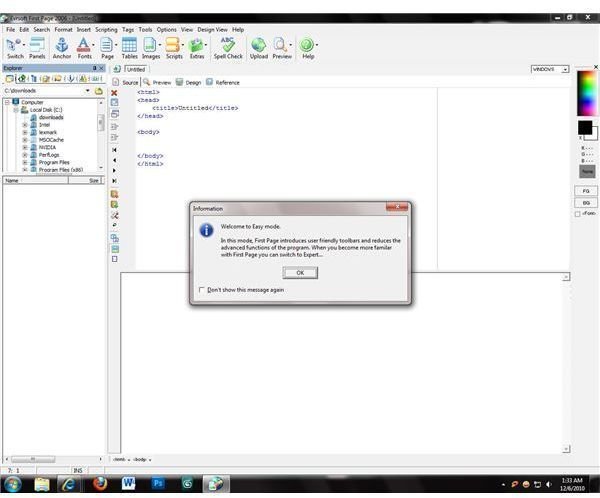Viewport: 600px width, 498px height.
Task: Click the go-to-last arrow in editor sidebar
Action: click(114, 181)
